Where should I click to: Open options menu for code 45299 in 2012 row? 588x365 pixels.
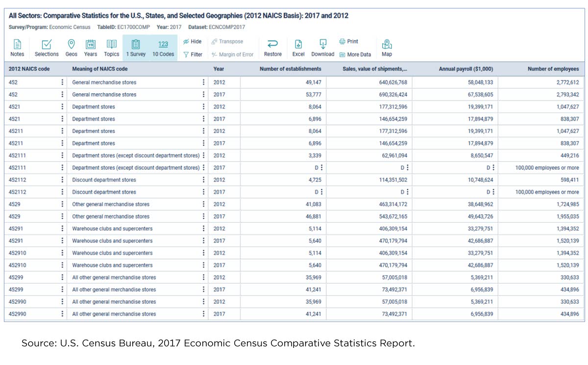[x=62, y=277]
